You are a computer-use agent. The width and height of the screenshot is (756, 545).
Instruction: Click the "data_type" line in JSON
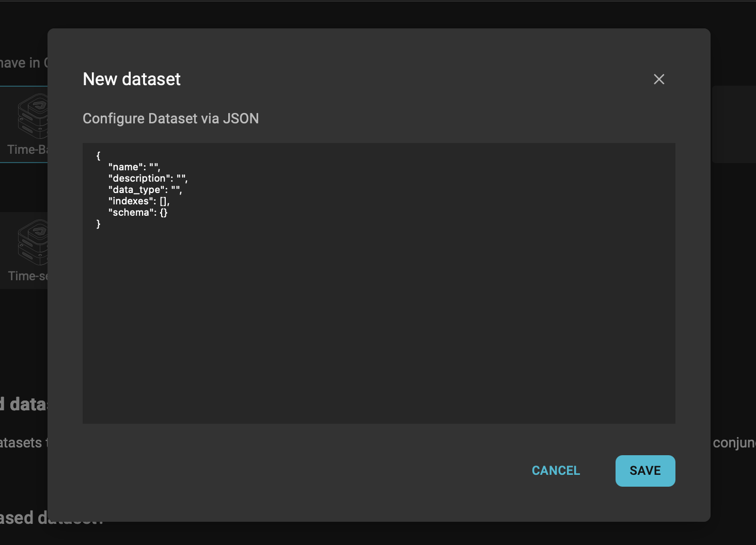click(x=145, y=189)
